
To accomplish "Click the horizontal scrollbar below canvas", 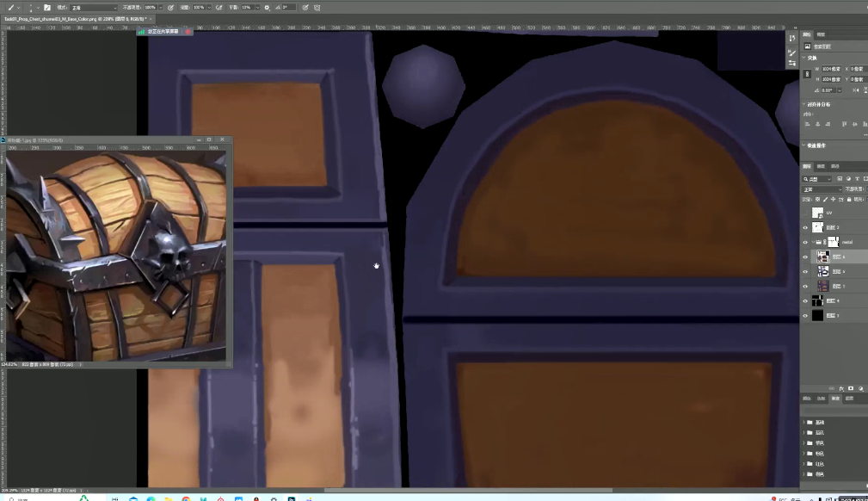I will click(x=468, y=490).
